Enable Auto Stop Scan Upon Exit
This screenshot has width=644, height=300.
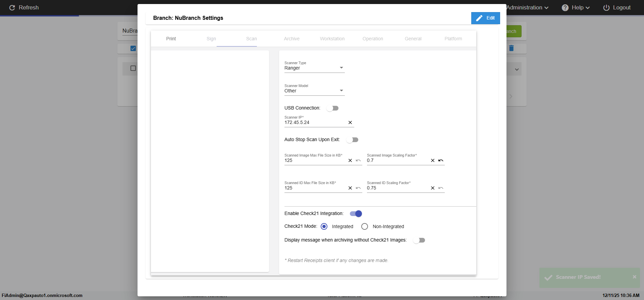coord(352,140)
